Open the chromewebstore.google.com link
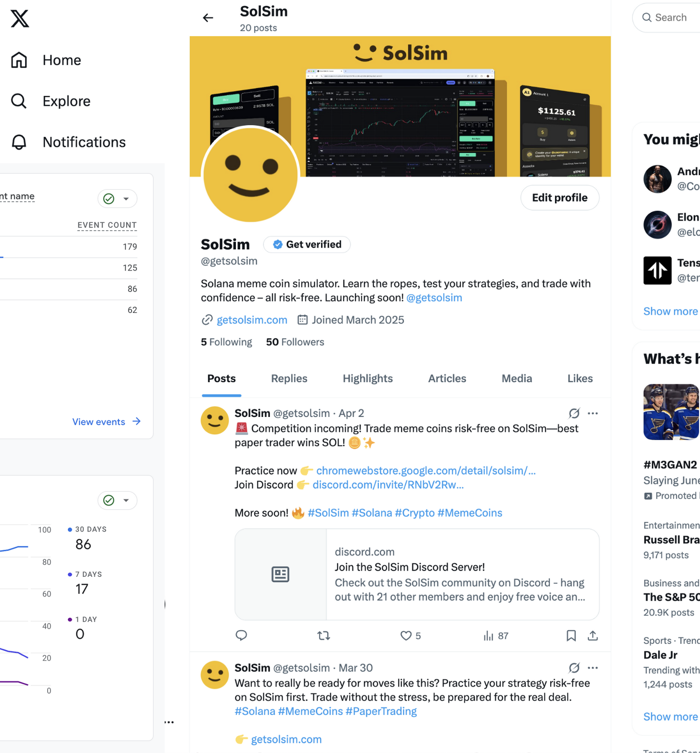 pyautogui.click(x=426, y=471)
